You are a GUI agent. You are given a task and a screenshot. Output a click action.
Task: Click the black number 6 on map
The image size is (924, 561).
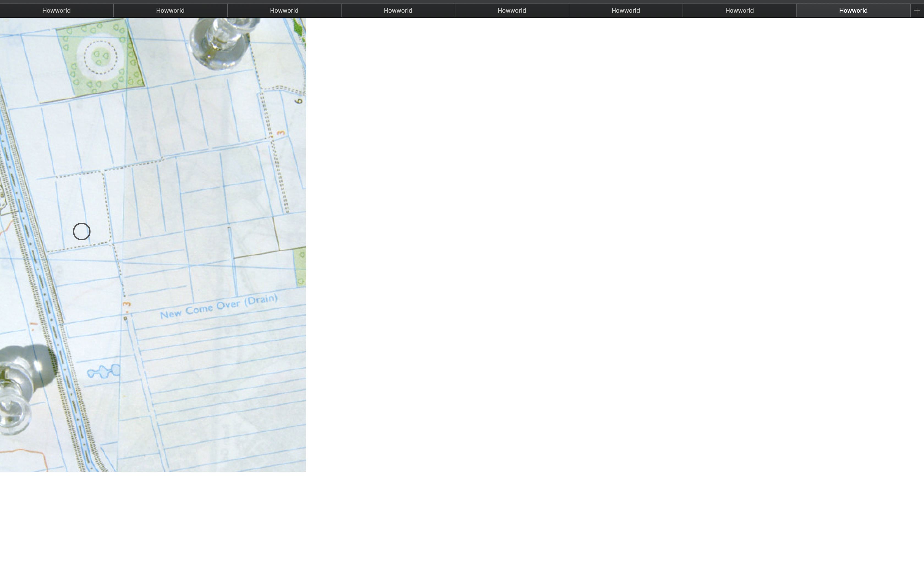299,101
